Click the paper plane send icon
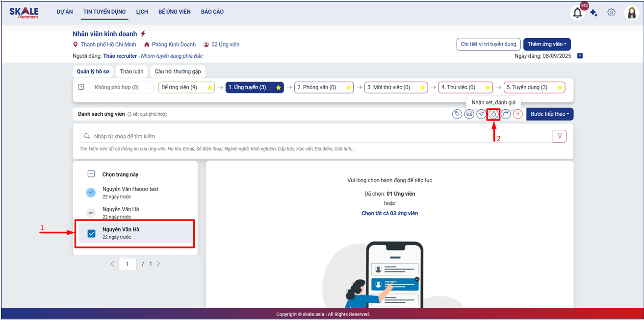The height and width of the screenshot is (320, 644). pyautogui.click(x=481, y=114)
